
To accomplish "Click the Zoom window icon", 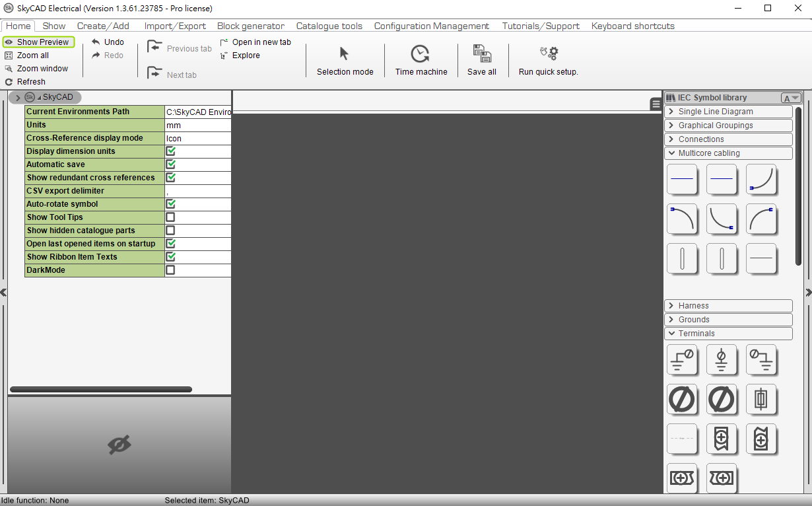I will [9, 69].
